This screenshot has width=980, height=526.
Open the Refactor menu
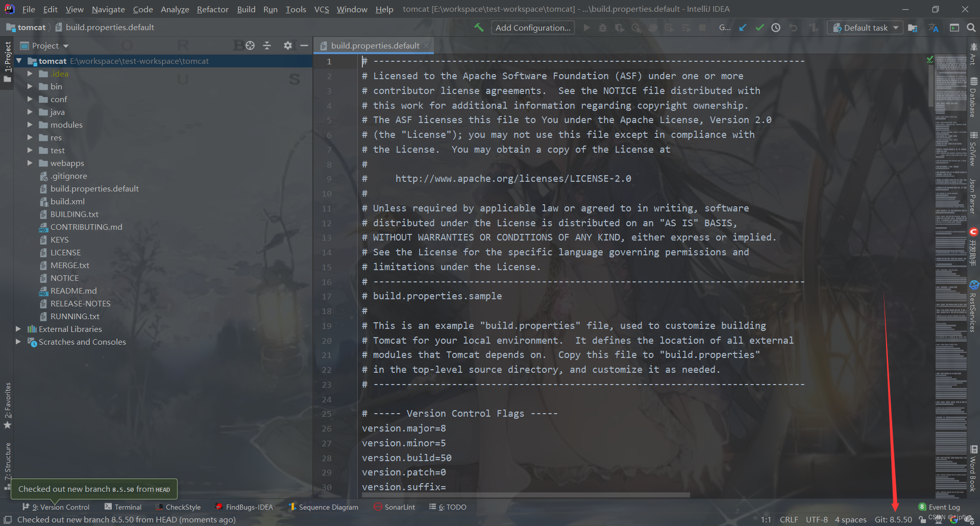click(x=212, y=9)
